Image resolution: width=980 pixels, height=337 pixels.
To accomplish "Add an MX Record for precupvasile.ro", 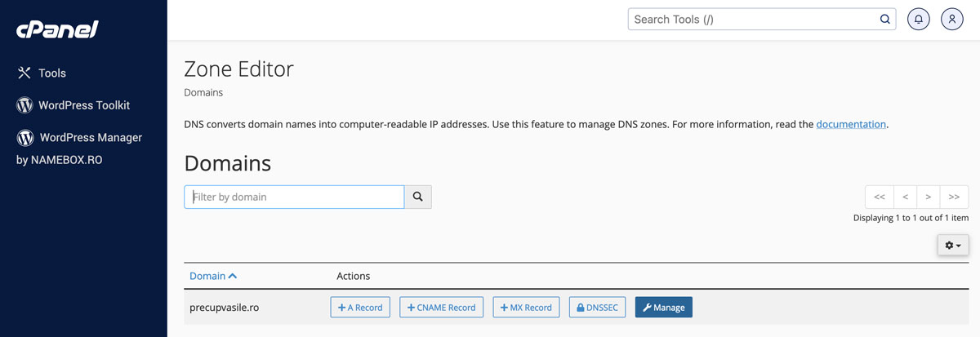I will [526, 308].
